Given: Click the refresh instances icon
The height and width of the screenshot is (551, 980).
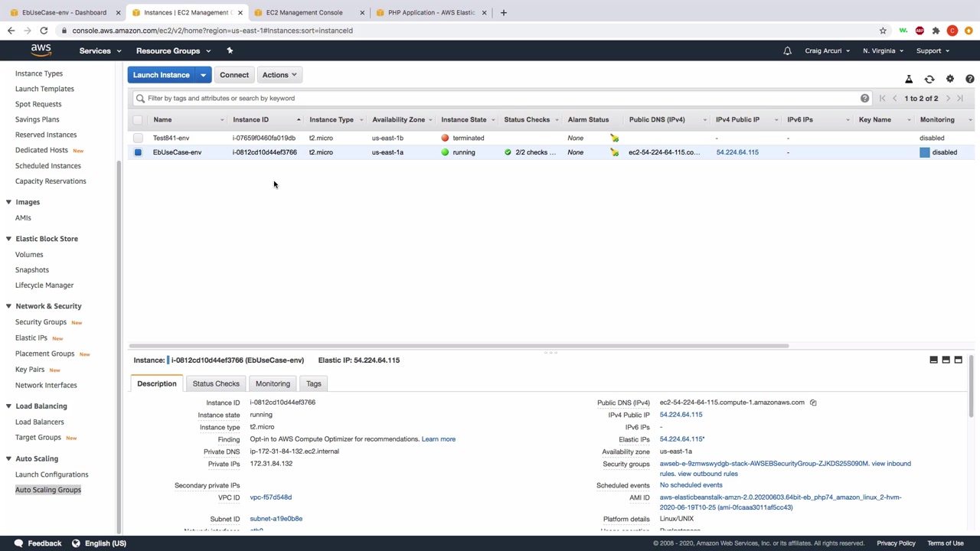Looking at the screenshot, I should point(929,79).
